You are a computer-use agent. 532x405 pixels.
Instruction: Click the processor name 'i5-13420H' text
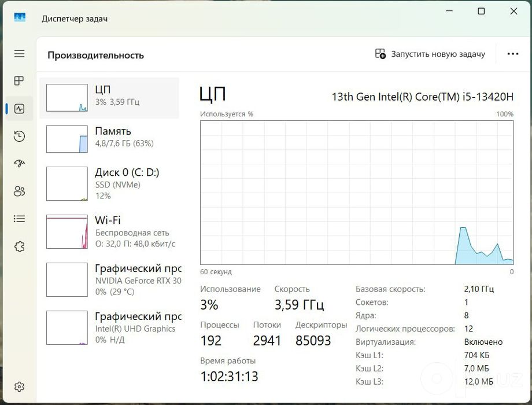[x=488, y=97]
